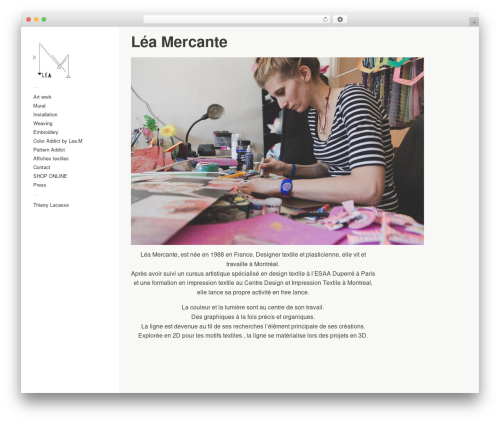Open the Contact page

tap(42, 167)
